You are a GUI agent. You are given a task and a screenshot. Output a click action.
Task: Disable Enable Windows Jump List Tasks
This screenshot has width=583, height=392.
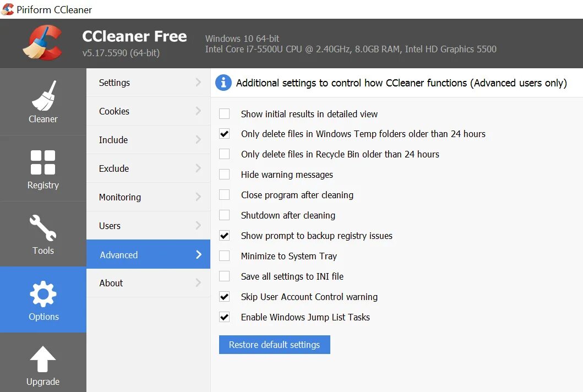(224, 317)
